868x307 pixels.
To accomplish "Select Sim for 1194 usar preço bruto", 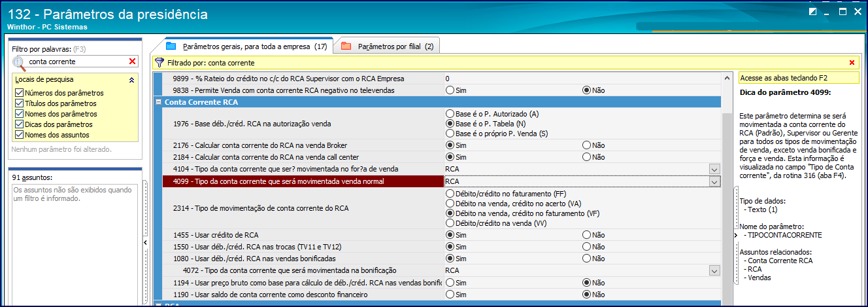I will (450, 282).
